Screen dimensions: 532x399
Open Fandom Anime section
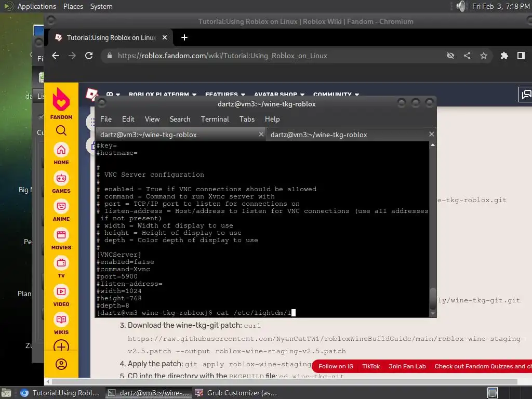click(x=61, y=210)
